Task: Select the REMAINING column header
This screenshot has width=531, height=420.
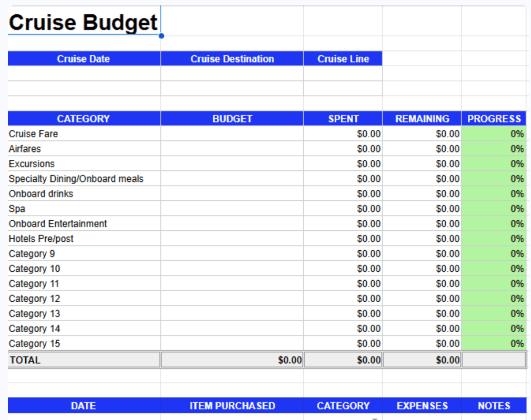Action: (422, 118)
